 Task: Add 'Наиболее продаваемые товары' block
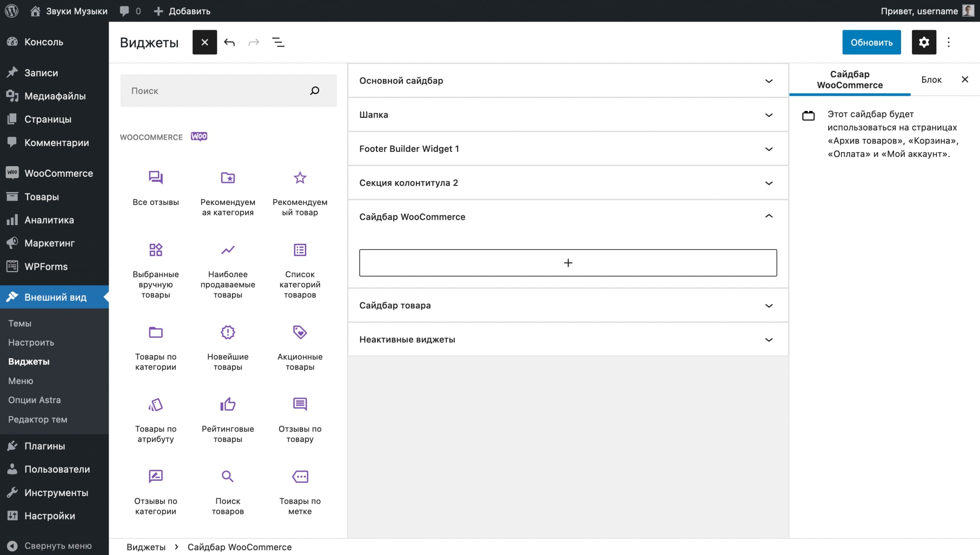(228, 271)
